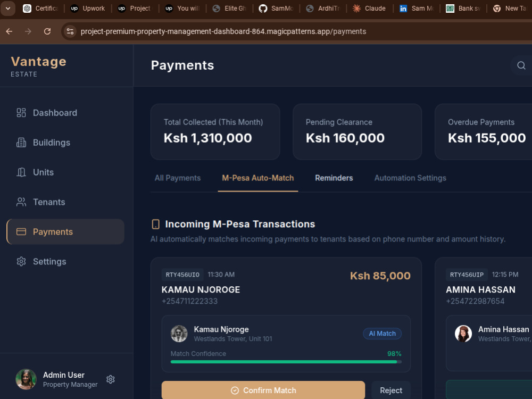
Task: Click the Ksh 85,000 amount
Action: tap(380, 276)
